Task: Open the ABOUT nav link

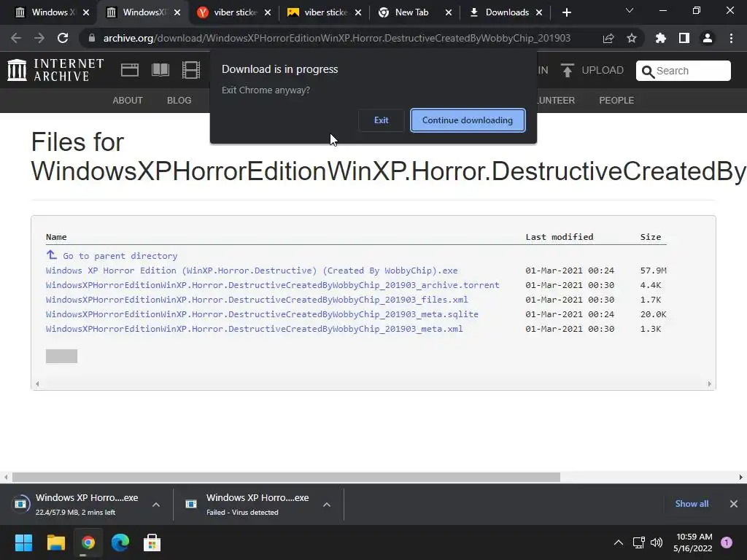Action: [x=128, y=101]
